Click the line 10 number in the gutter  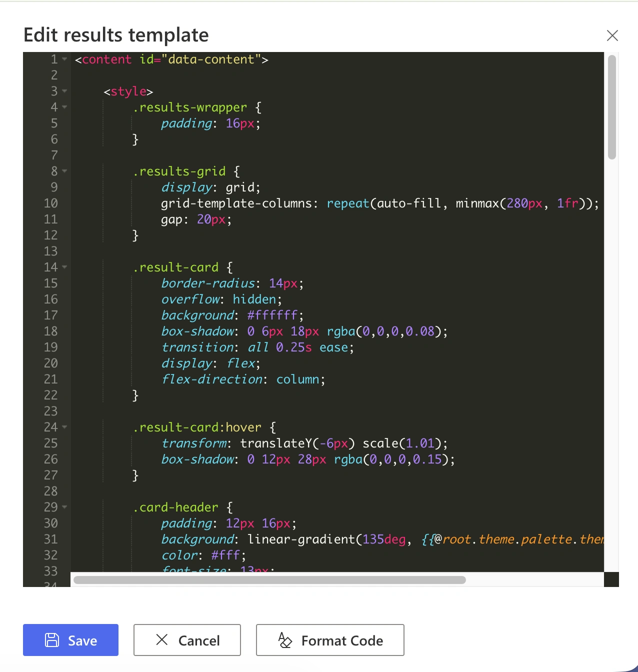coord(51,203)
